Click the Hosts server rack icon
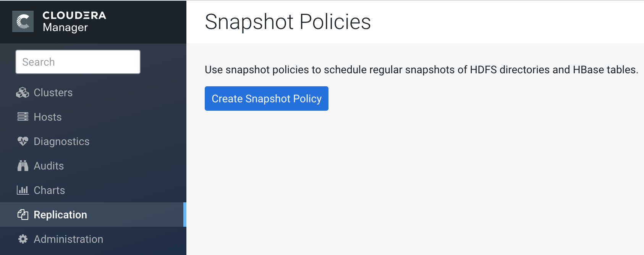Image resolution: width=644 pixels, height=255 pixels. click(x=23, y=117)
